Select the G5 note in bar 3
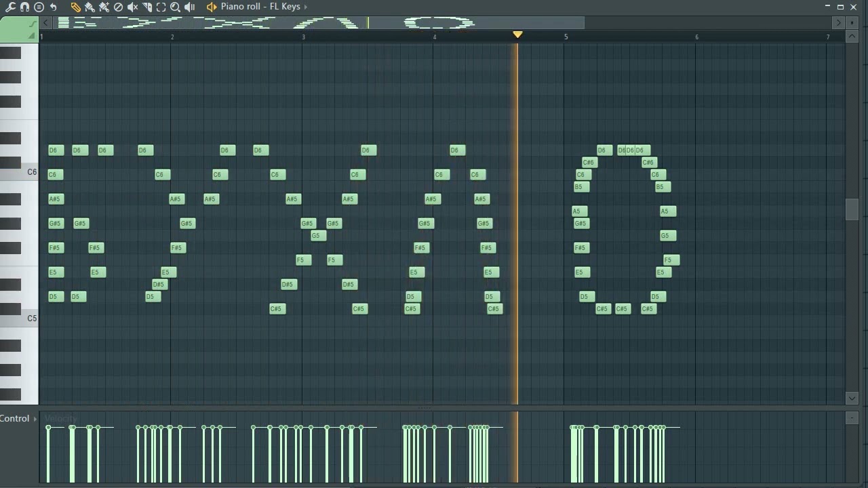 click(x=319, y=235)
